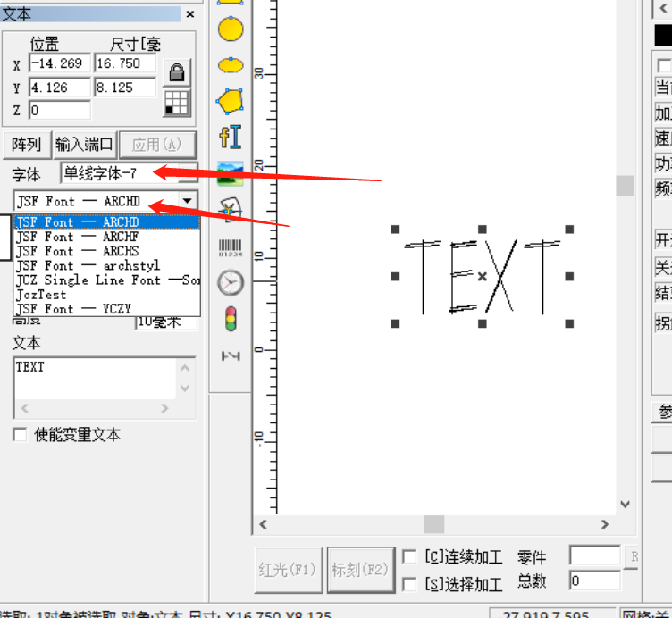Screen dimensions: 672x618
Task: Select the barcode tool
Action: click(x=231, y=247)
